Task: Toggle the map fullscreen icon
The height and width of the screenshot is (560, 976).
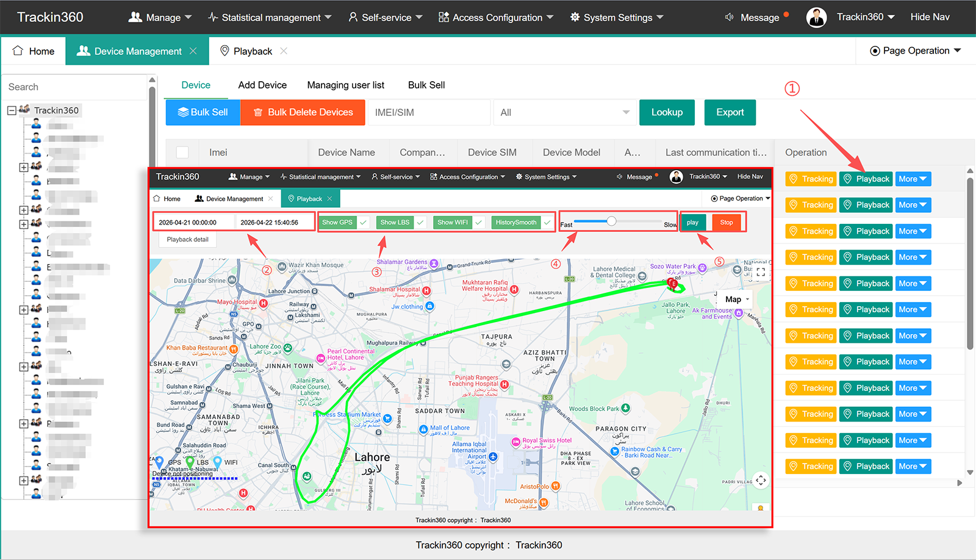Action: pos(761,272)
